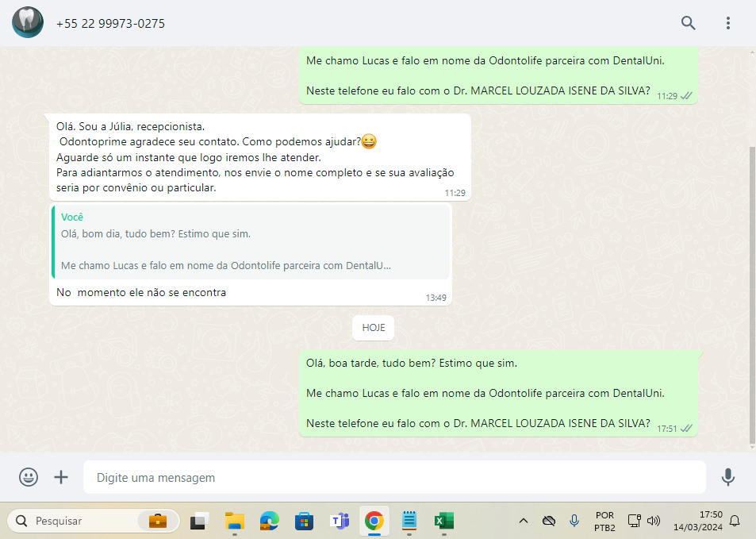Switch to Microsoft Teams in taskbar
Viewport: 756px width, 539px height.
point(340,522)
